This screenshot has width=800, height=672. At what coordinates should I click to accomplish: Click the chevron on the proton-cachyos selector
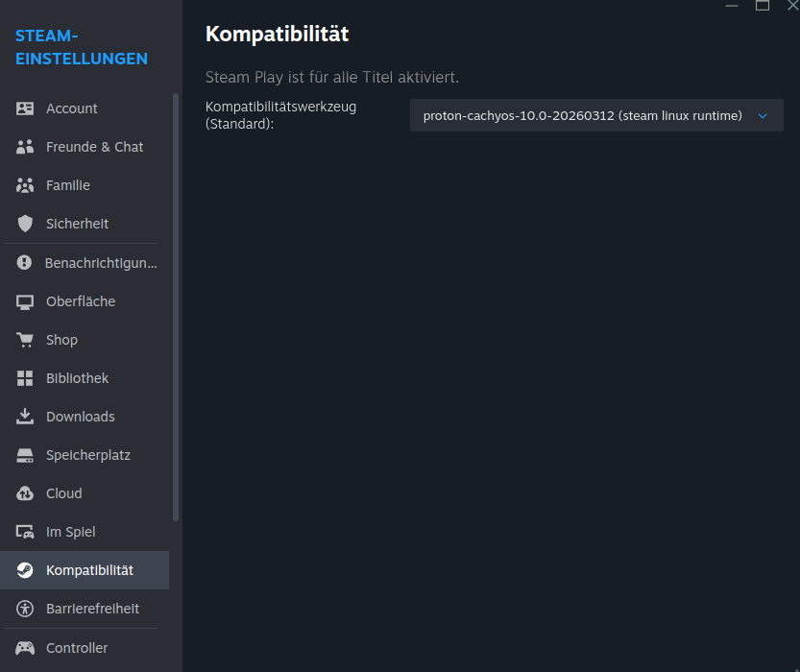click(x=763, y=115)
